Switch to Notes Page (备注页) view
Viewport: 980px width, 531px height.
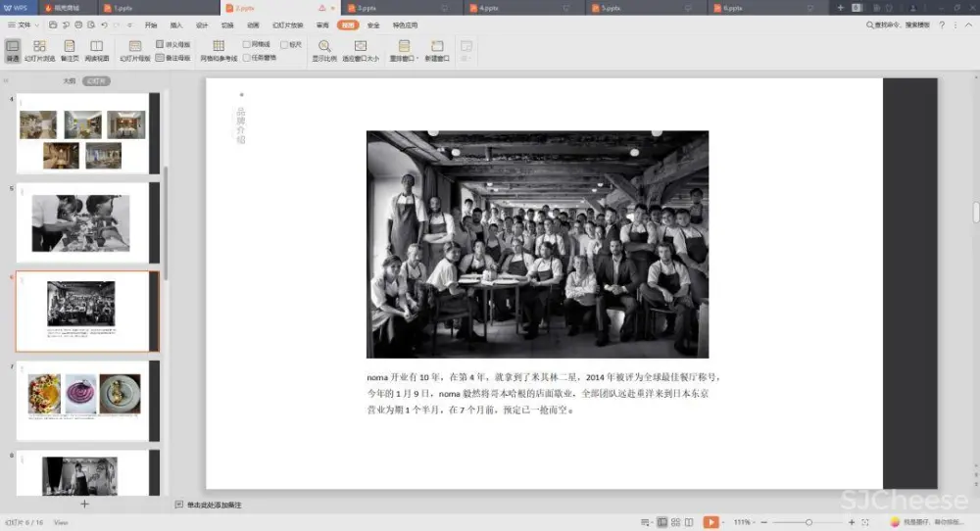click(x=70, y=50)
